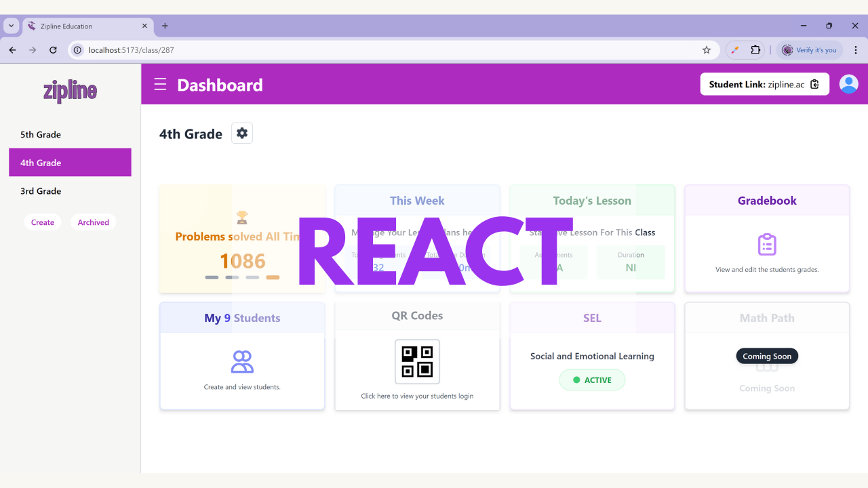Toggle the SEL Active status badge

(592, 380)
